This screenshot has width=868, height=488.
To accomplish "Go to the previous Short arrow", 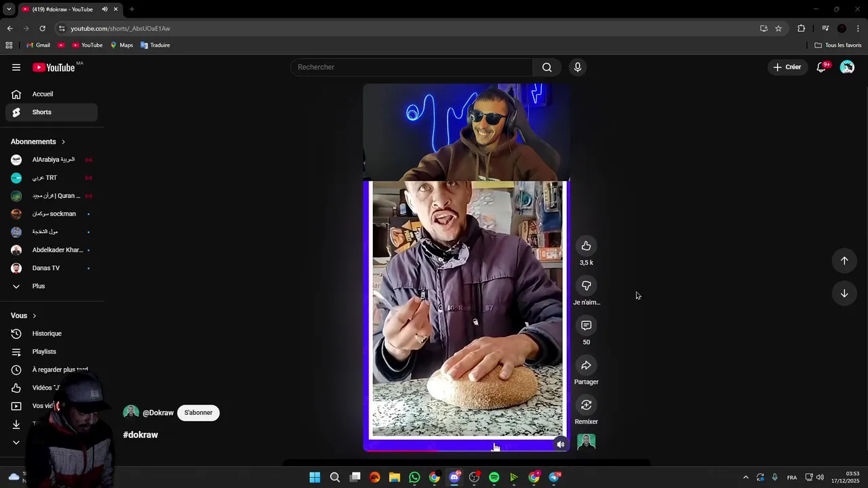I will tap(844, 261).
